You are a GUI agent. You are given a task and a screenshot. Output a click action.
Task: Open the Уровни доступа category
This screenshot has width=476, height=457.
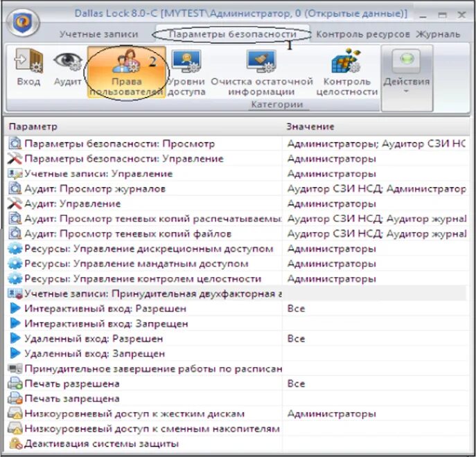tap(186, 72)
